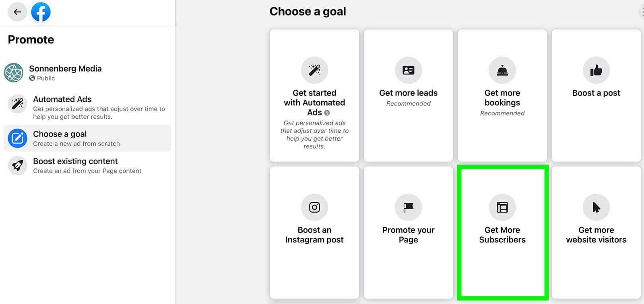Click the info icon beside Automated Ads
This screenshot has width=644, height=304.
click(x=327, y=113)
